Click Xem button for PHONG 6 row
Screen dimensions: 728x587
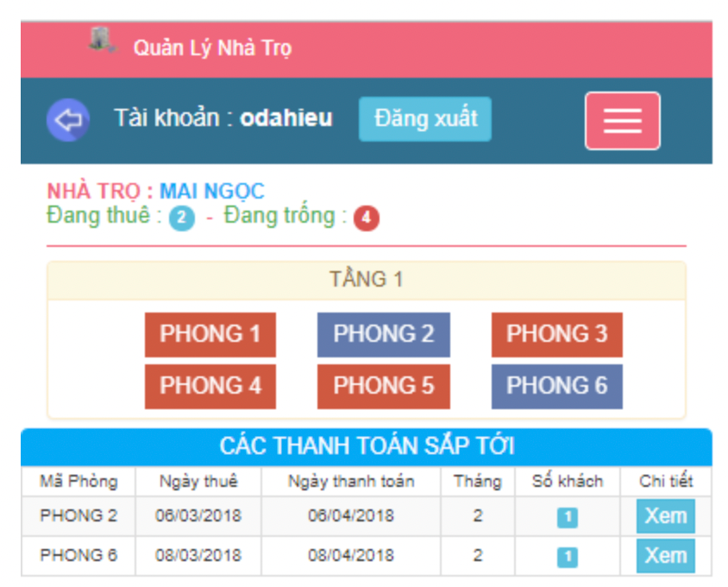(665, 555)
